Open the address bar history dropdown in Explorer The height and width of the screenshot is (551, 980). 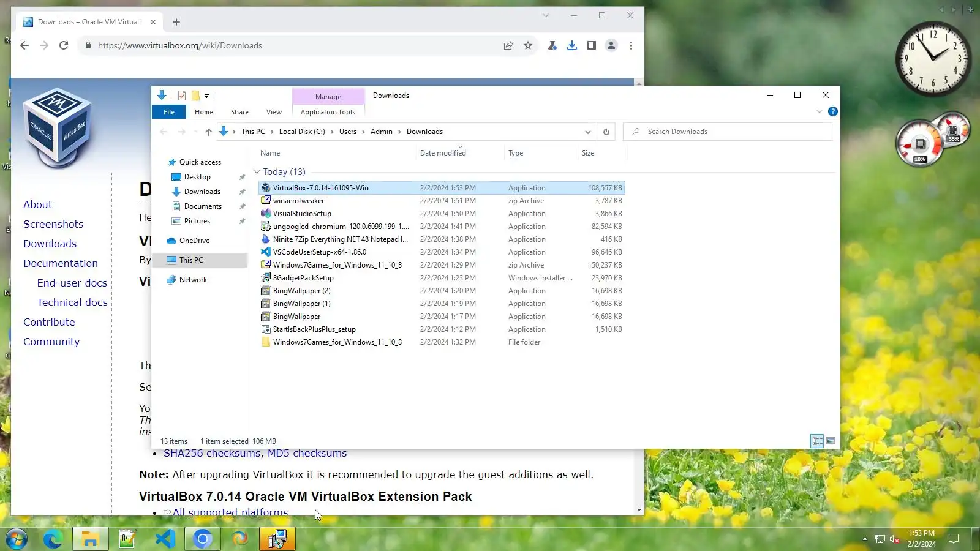point(588,132)
